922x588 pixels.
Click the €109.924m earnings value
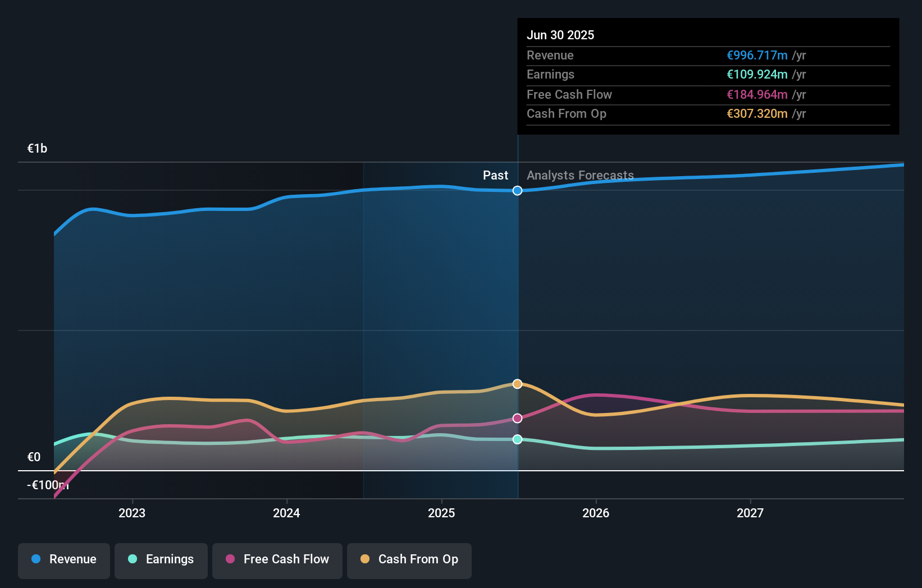[757, 74]
